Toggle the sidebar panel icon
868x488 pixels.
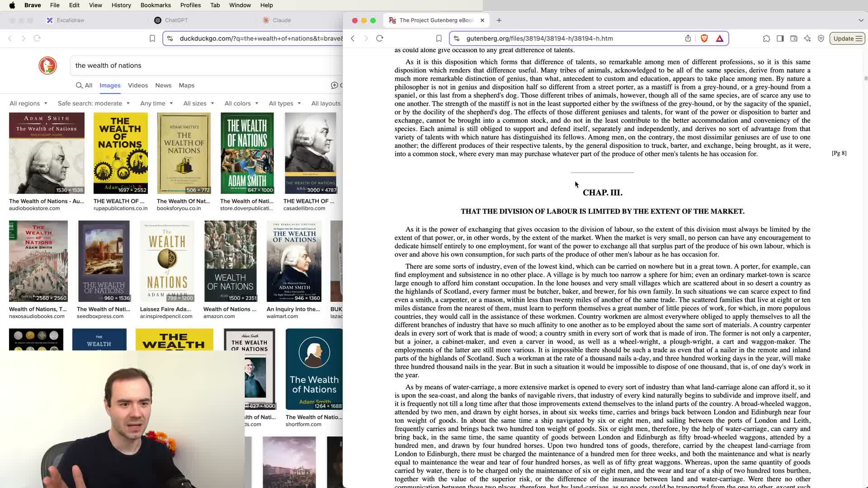click(x=780, y=38)
